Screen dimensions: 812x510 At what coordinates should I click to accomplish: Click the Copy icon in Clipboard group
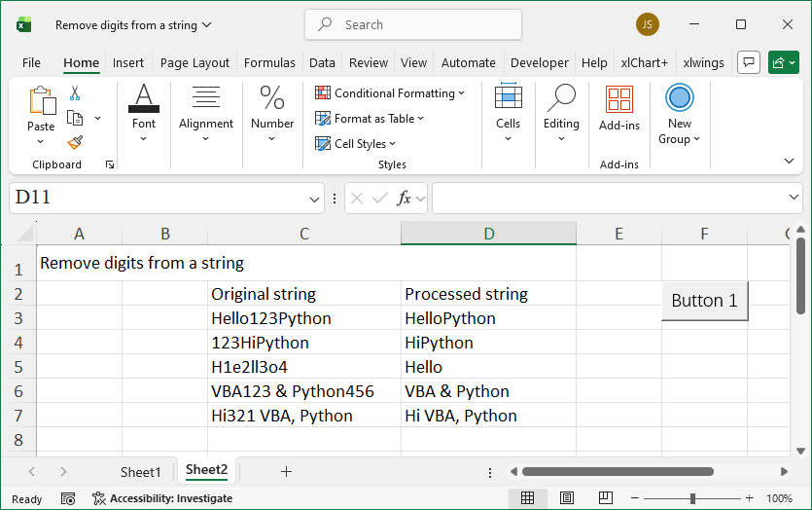click(x=75, y=118)
